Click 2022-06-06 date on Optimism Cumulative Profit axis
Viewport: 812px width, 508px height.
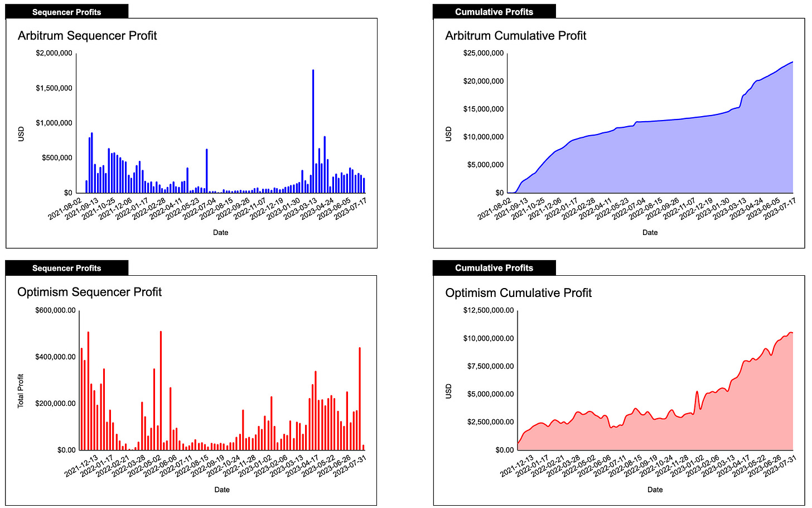click(595, 465)
